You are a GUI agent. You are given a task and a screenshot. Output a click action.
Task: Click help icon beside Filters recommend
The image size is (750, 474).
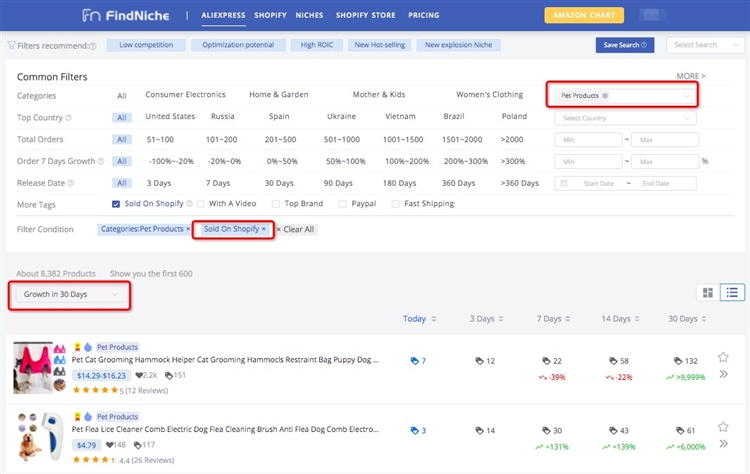pyautogui.click(x=93, y=46)
